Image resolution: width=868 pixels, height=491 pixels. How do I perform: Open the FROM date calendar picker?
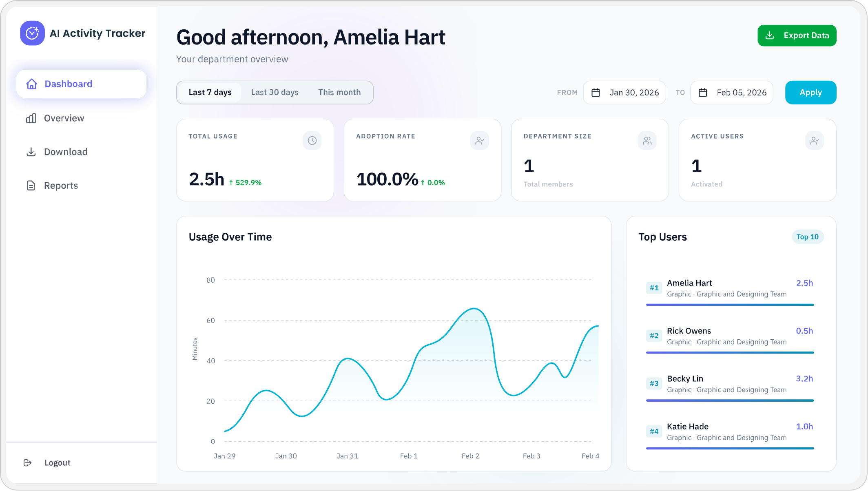pos(596,92)
